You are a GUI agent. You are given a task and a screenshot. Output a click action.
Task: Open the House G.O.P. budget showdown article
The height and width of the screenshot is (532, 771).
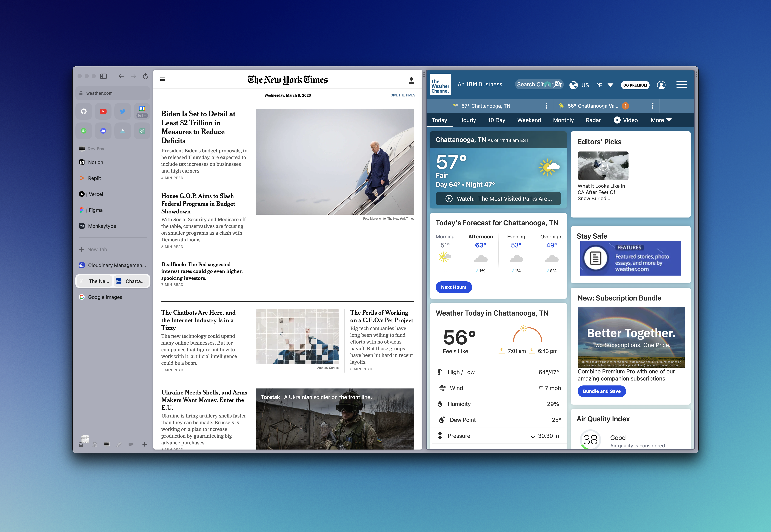pos(198,203)
